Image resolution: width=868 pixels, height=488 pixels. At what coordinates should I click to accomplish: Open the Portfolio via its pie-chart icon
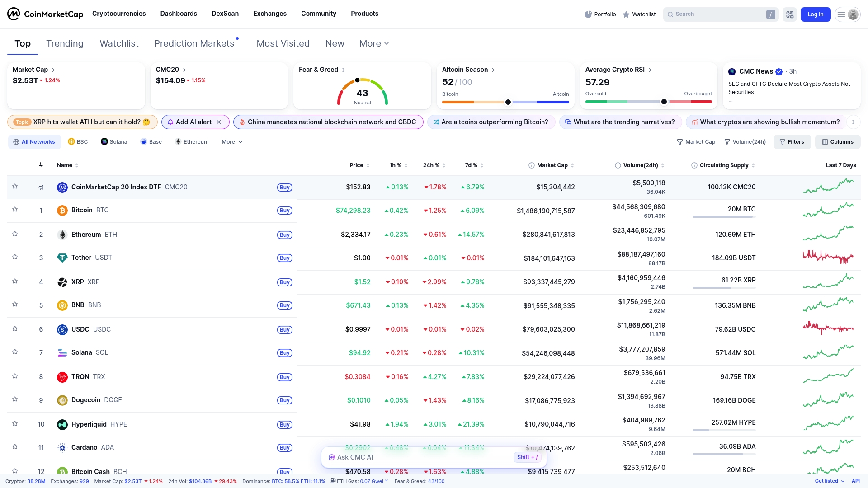click(x=589, y=14)
